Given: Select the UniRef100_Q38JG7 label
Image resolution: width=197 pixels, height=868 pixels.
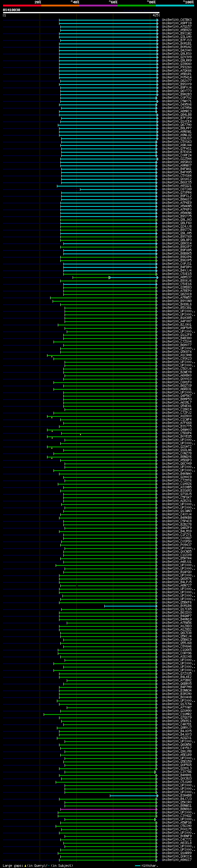Looking at the screenshot, I should (x=176, y=138).
